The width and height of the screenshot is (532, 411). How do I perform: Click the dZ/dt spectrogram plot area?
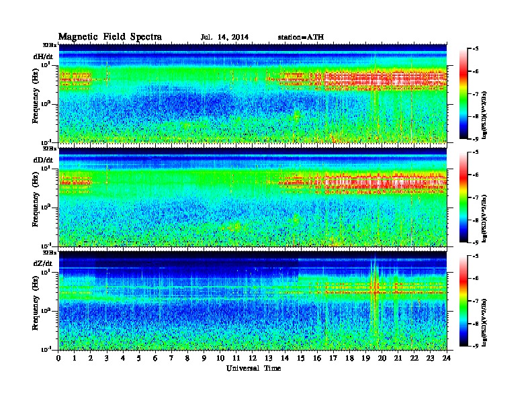click(x=253, y=301)
